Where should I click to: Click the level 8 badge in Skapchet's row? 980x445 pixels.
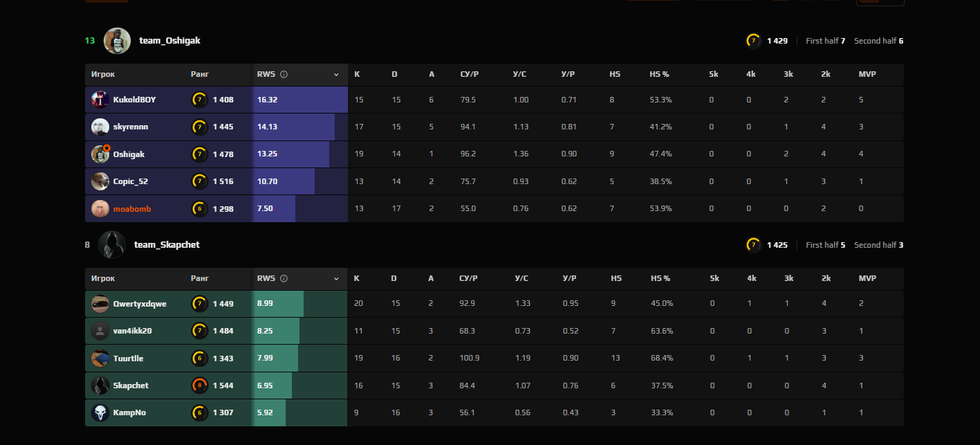click(x=199, y=385)
